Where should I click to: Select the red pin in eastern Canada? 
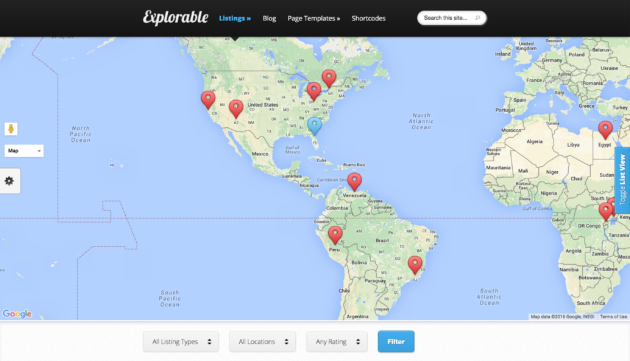coord(329,78)
